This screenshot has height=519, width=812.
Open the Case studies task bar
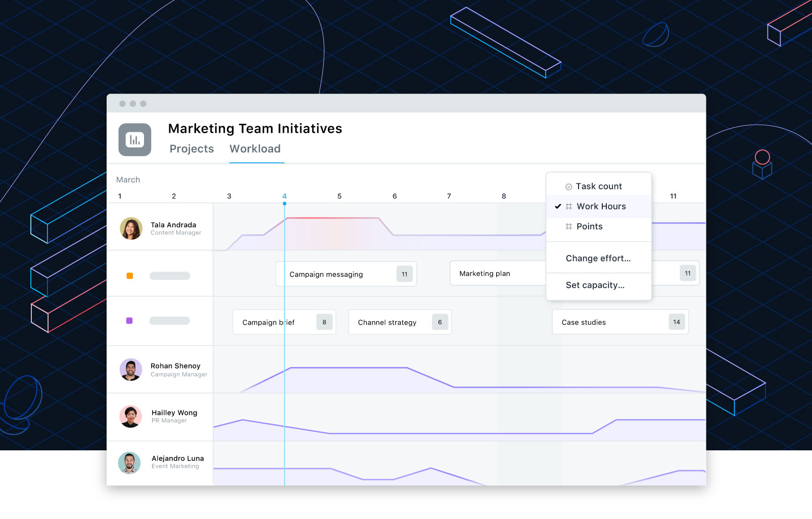[620, 322]
